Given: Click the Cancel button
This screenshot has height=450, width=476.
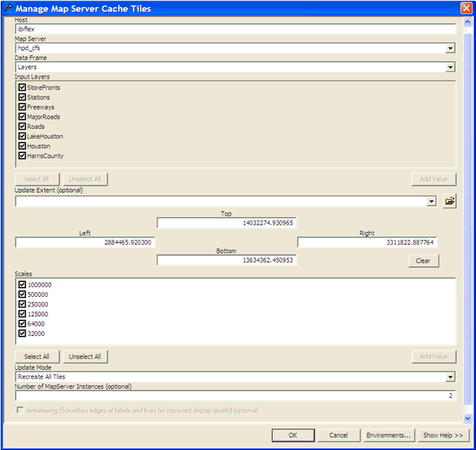Looking at the screenshot, I should [339, 435].
